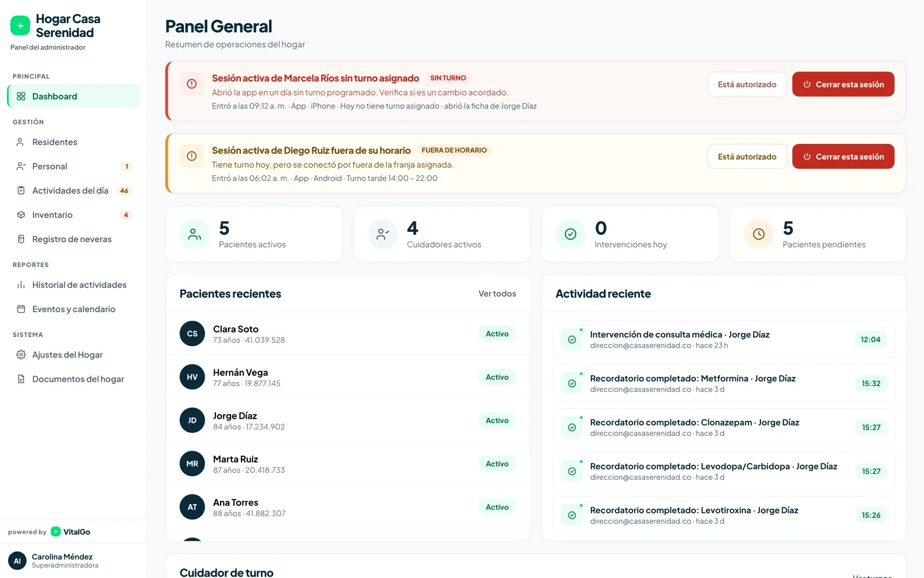Mark Marcela Ríos session as Está autorizado
This screenshot has height=578, width=924.
pos(747,84)
